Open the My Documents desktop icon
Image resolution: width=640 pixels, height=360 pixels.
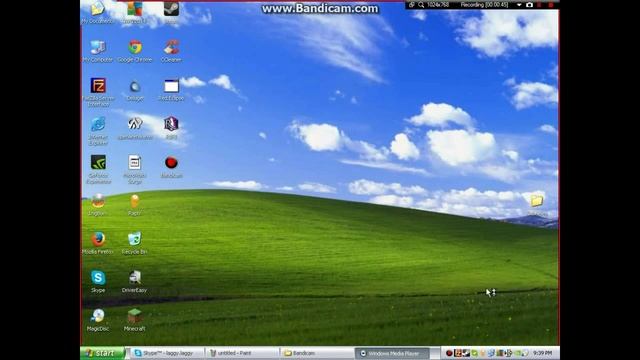tap(98, 12)
